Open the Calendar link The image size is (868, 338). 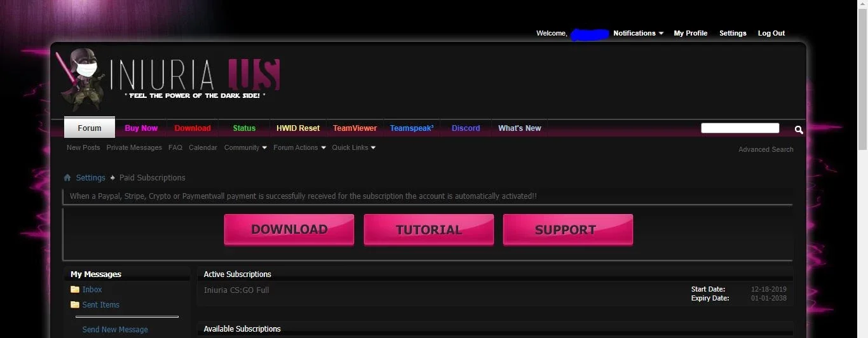click(203, 147)
